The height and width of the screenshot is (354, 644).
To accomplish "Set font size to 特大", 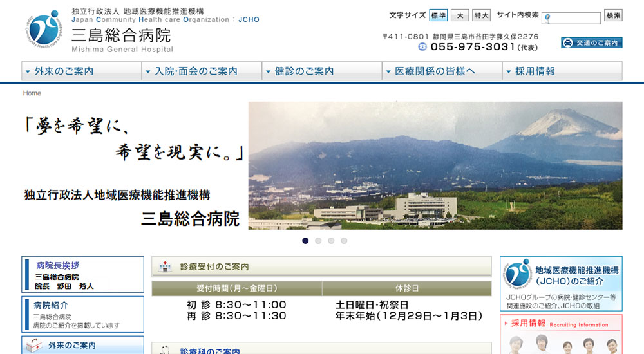I will 481,15.
